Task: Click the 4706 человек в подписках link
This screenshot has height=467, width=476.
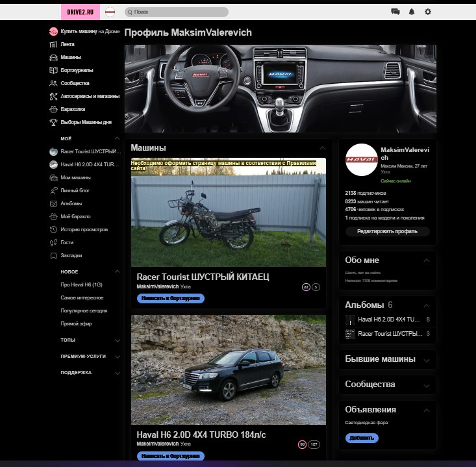Action: [x=375, y=210]
